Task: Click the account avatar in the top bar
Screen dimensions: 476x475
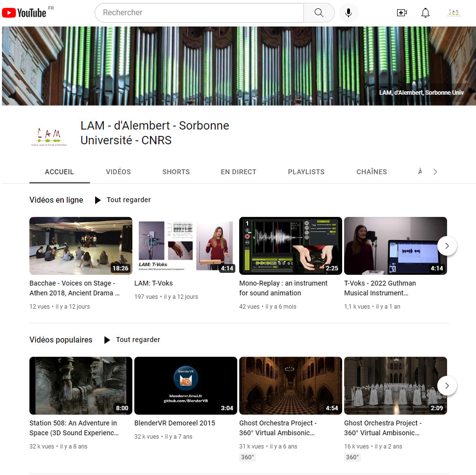Action: tap(453, 13)
